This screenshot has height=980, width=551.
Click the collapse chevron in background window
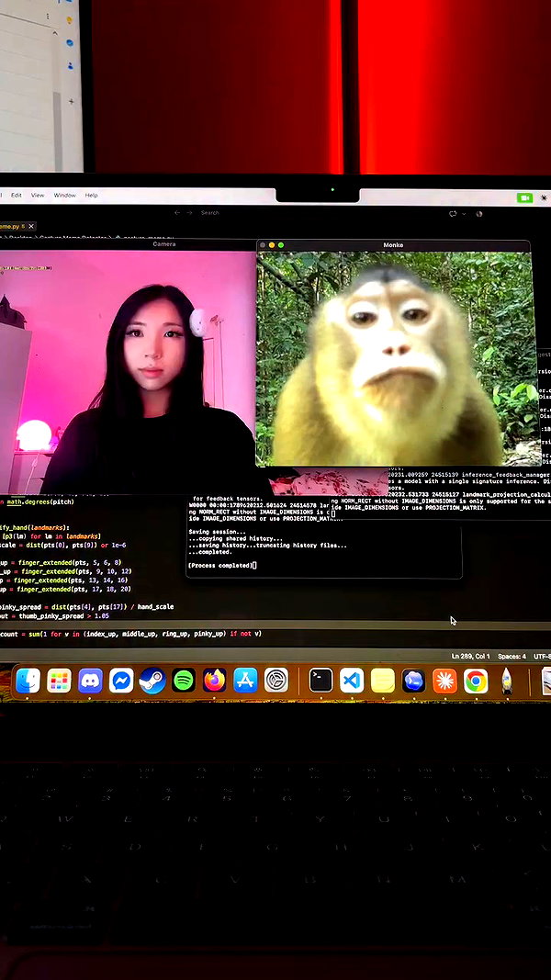[55, 32]
